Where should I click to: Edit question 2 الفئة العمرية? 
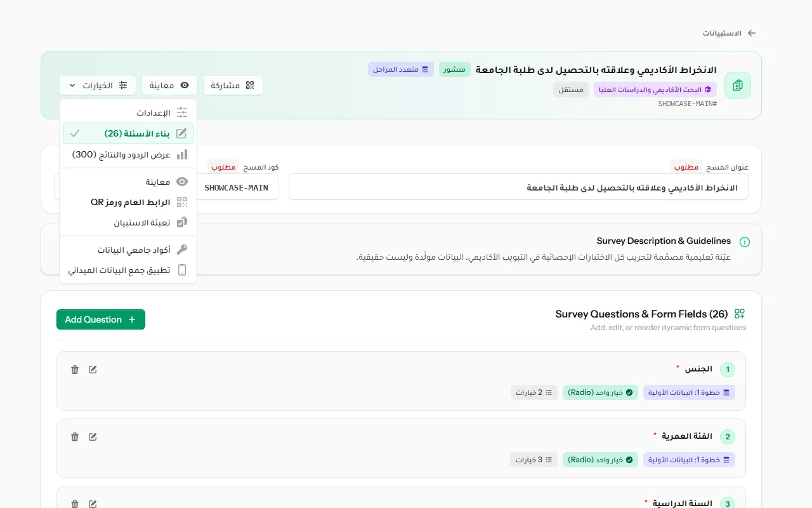(93, 437)
